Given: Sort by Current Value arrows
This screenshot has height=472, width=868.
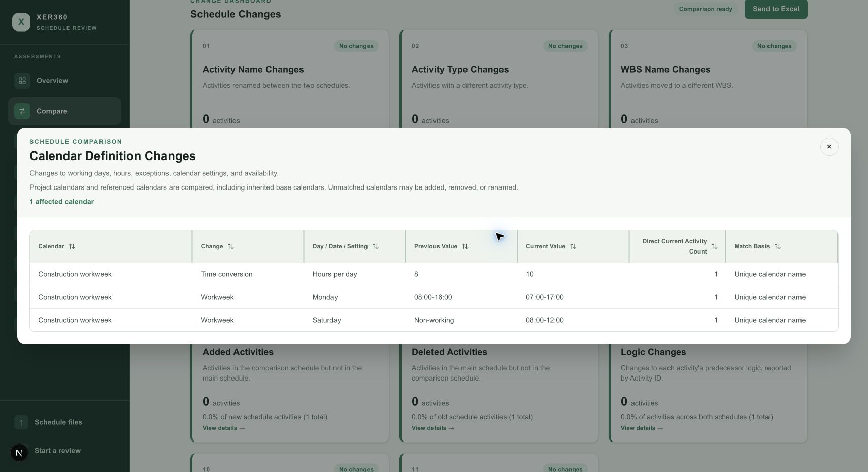Looking at the screenshot, I should tap(573, 246).
